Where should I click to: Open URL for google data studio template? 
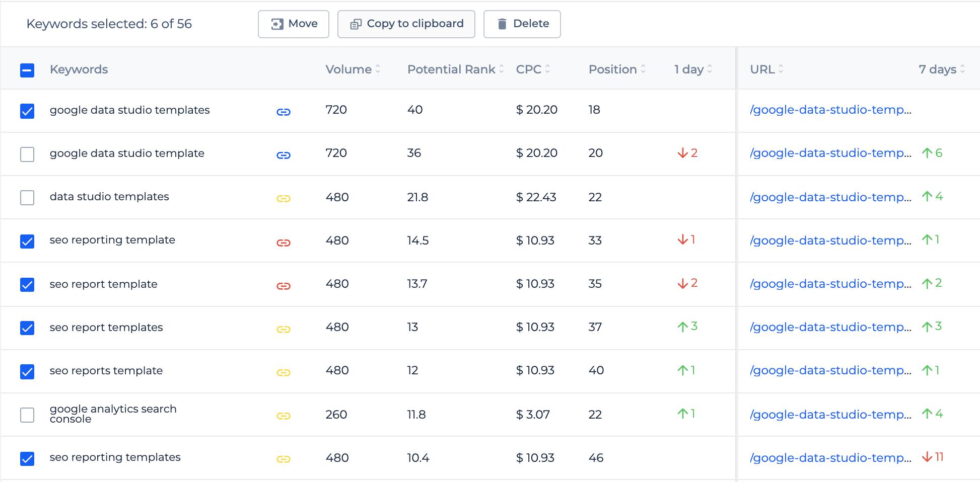point(830,153)
